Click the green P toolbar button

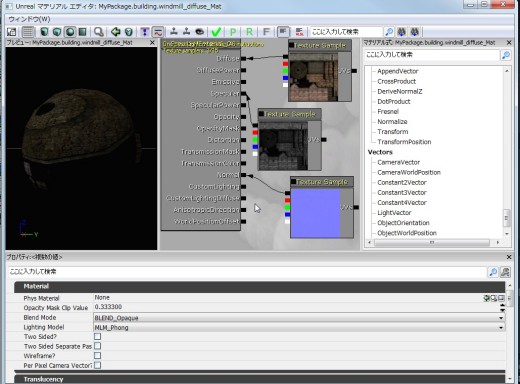click(x=233, y=32)
